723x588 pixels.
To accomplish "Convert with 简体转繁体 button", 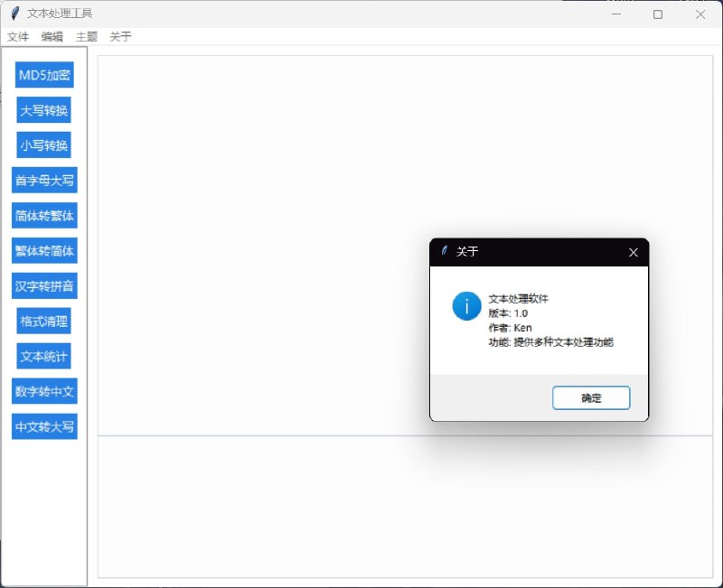I will (x=44, y=215).
